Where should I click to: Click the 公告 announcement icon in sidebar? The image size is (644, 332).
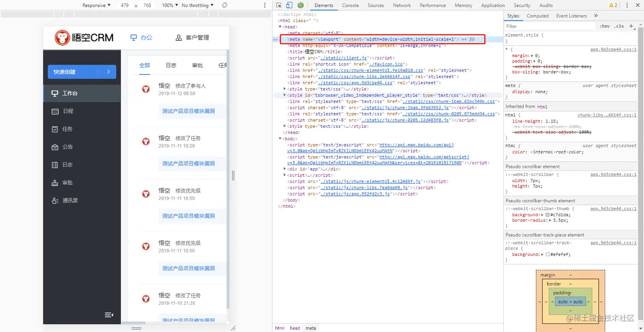point(55,147)
